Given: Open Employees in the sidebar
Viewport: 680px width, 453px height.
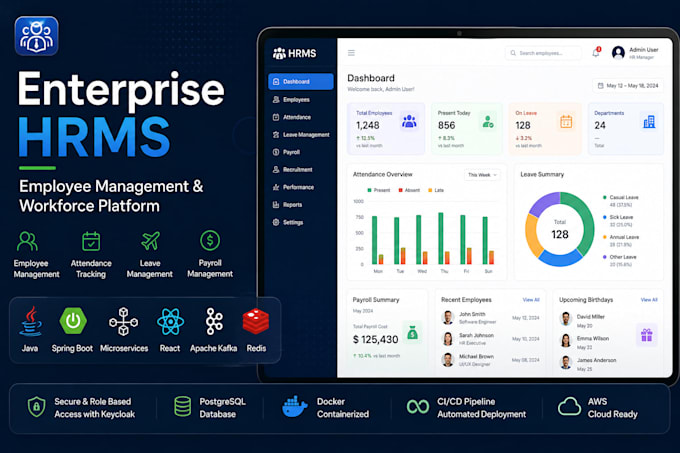Looking at the screenshot, I should coord(301,99).
